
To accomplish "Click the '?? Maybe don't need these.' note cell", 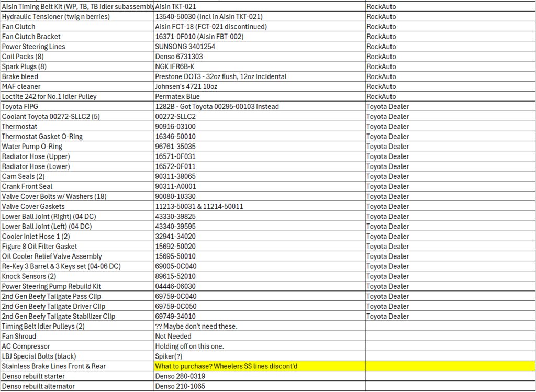I will (260, 326).
